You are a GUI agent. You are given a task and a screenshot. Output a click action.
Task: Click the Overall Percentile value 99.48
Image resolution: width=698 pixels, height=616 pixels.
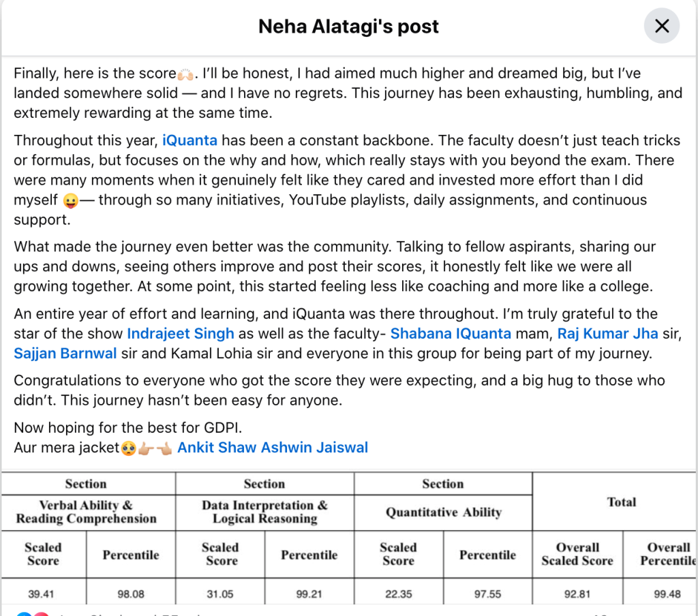point(667,594)
